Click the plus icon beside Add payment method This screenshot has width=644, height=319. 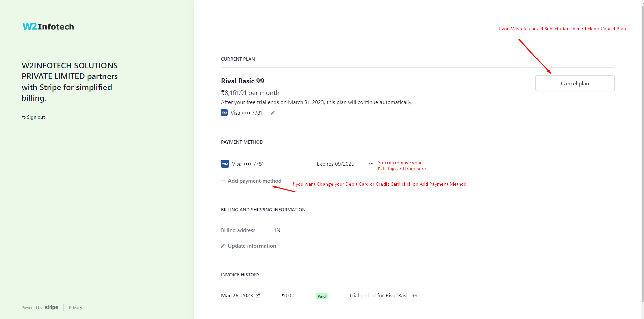click(223, 181)
